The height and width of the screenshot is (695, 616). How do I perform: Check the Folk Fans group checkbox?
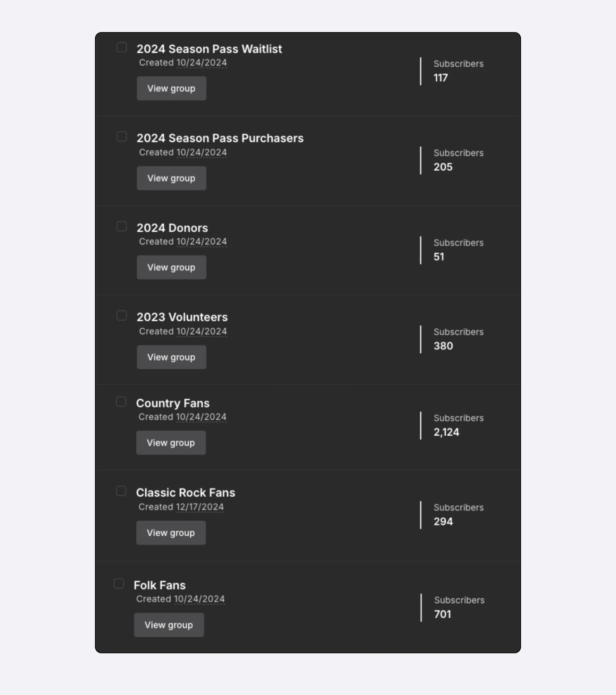coord(119,584)
